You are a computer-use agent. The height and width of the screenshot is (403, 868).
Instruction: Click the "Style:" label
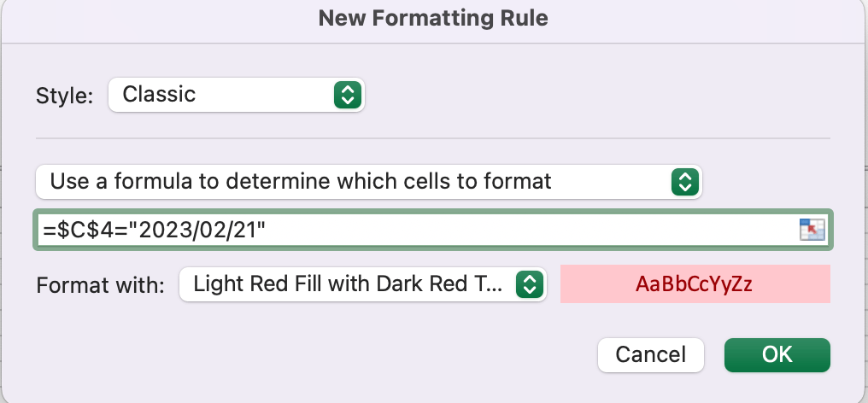coord(64,96)
